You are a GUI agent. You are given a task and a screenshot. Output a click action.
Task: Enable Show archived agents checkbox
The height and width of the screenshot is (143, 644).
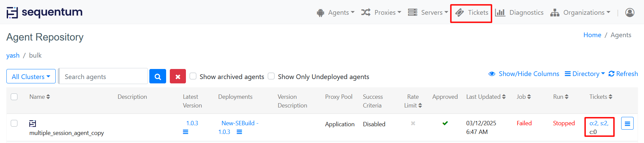tap(193, 76)
